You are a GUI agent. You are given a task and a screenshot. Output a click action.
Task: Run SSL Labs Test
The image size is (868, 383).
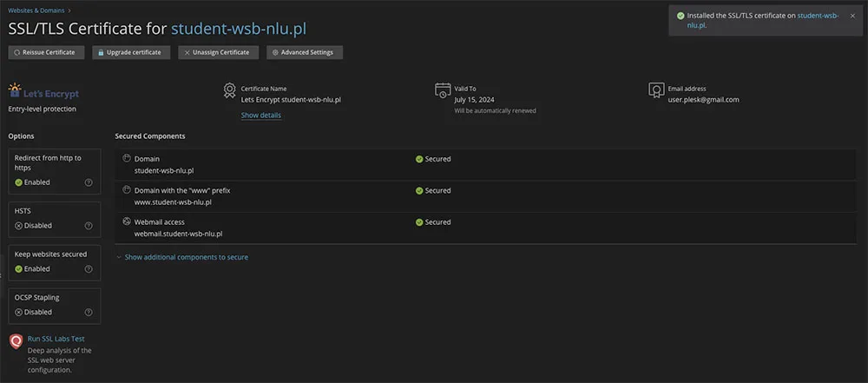(x=56, y=339)
